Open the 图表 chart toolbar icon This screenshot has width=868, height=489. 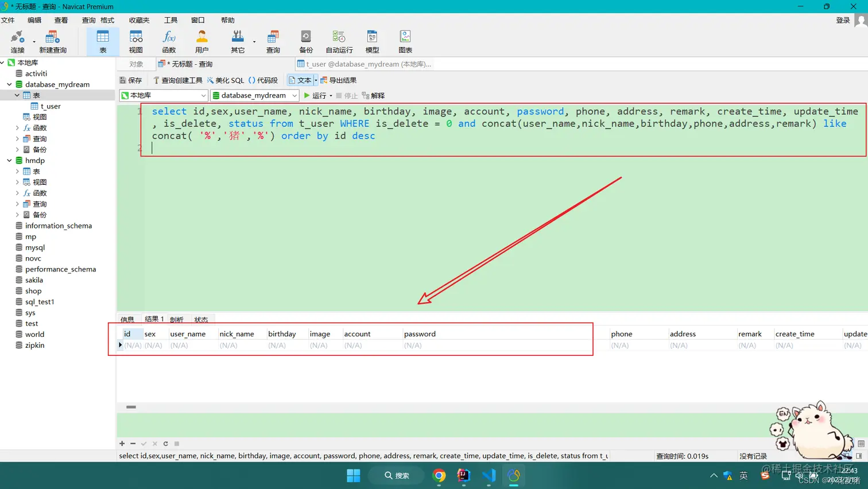click(405, 42)
